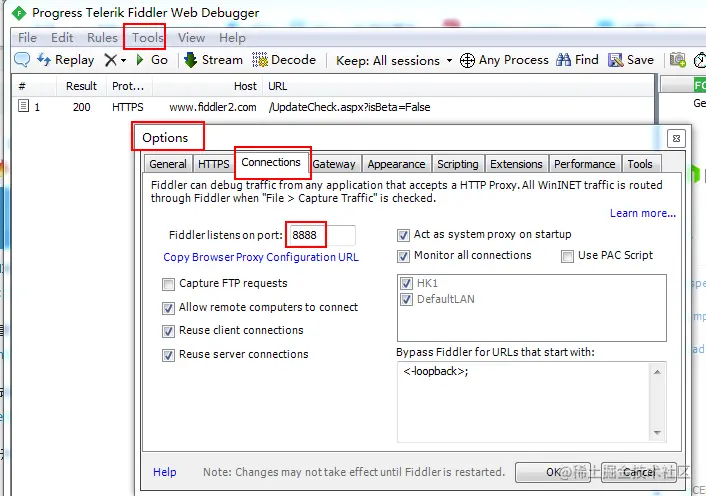Viewport: 706px width, 496px height.
Task: Click the Fiddler listens on port field
Action: (321, 235)
